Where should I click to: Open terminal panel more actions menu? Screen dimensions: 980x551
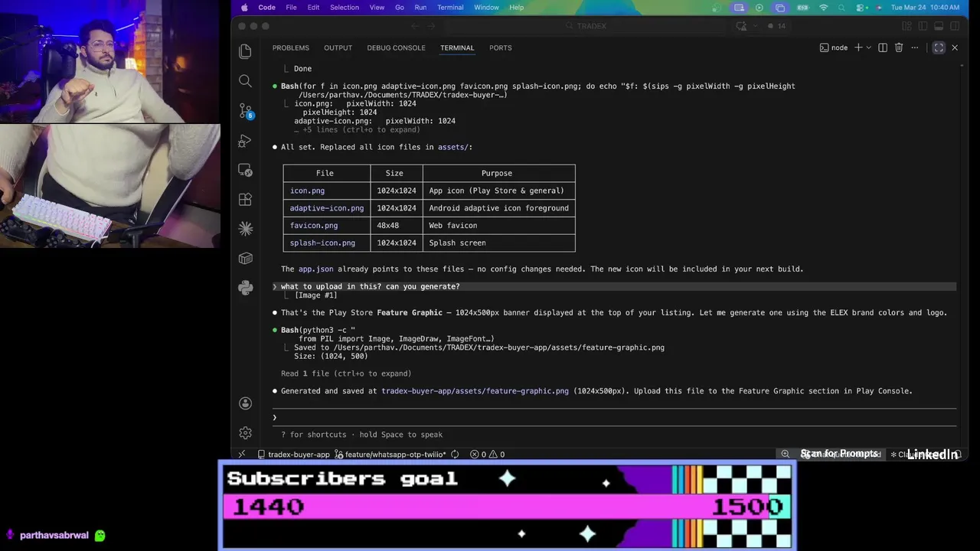914,47
